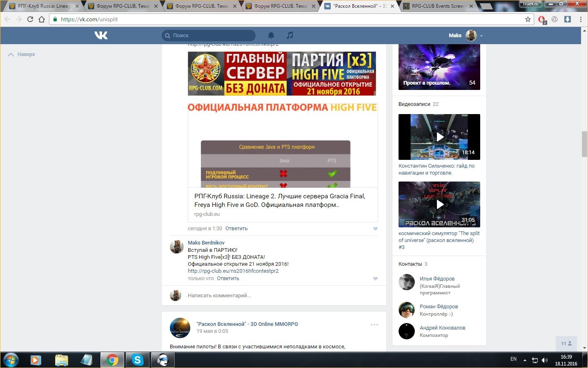Play the 18:14 navigation guide video
Viewport: 588px width, 368px height.
[x=439, y=137]
